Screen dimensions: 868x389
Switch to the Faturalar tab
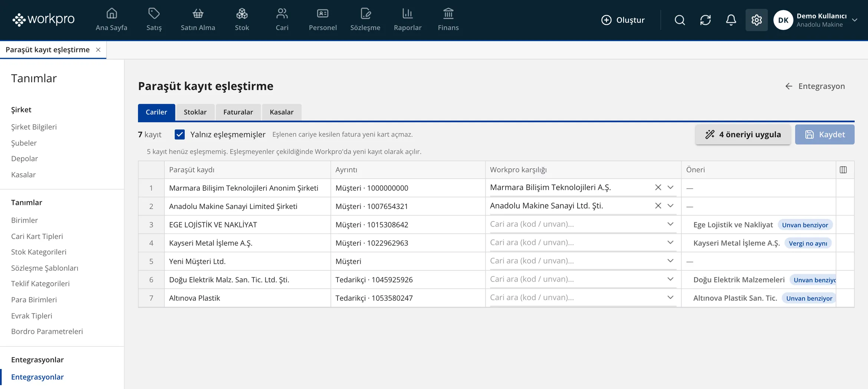click(x=238, y=112)
